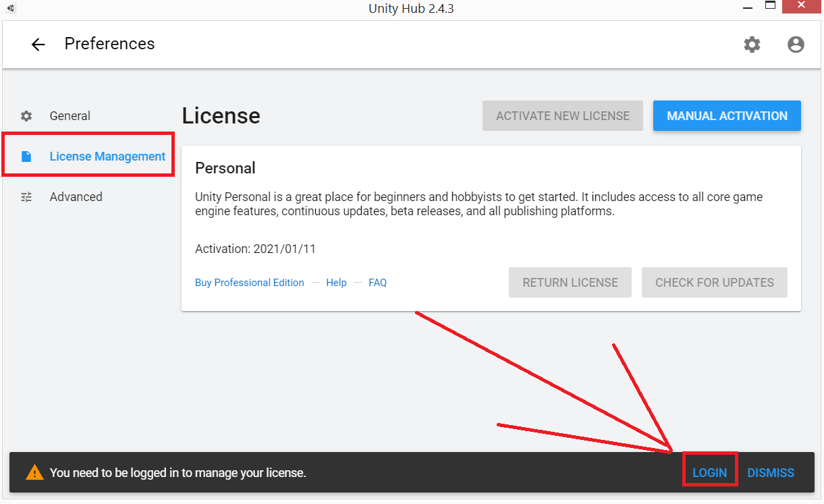Open the account profile icon
The image size is (824, 504).
[x=796, y=45]
